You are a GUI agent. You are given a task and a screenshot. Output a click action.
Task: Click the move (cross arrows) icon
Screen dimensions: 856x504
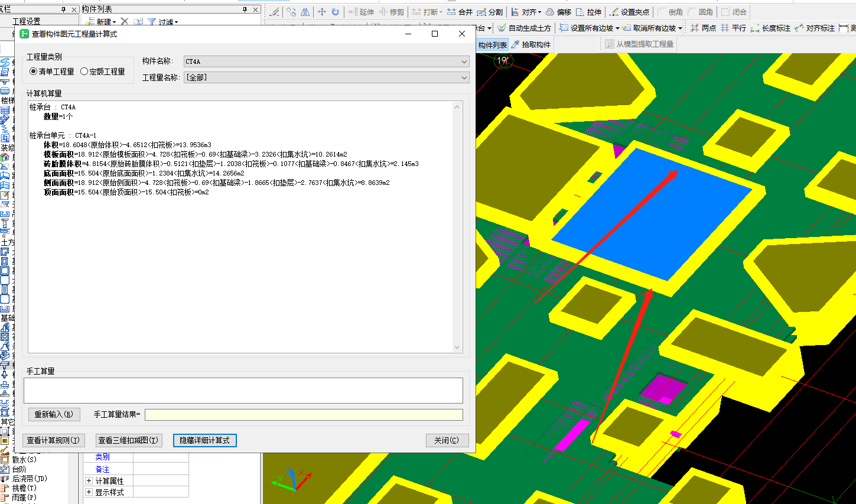pos(322,12)
